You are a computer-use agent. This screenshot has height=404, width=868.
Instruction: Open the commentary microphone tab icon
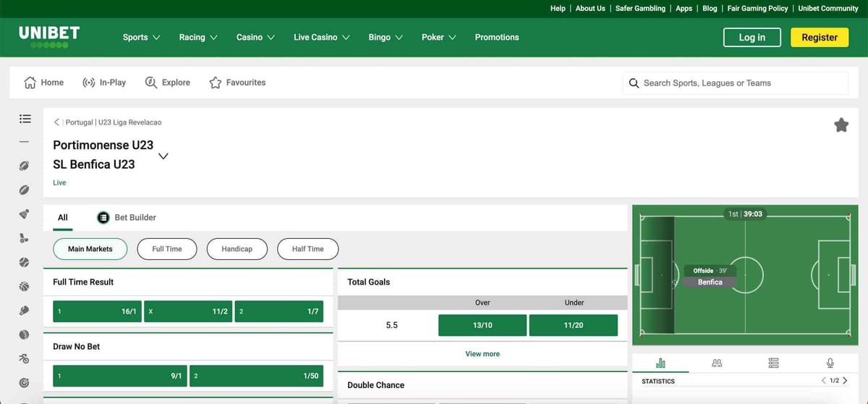coord(830,363)
